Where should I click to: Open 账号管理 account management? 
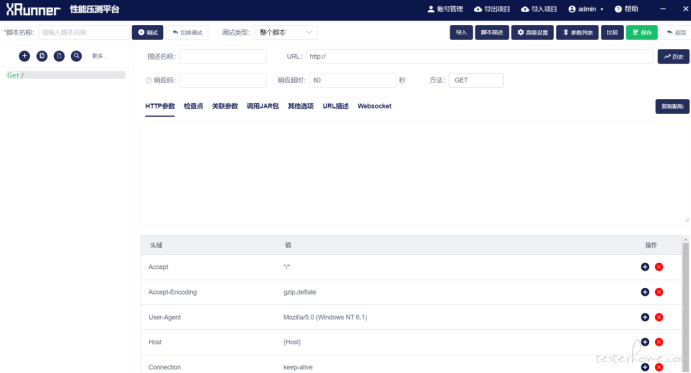pos(445,9)
